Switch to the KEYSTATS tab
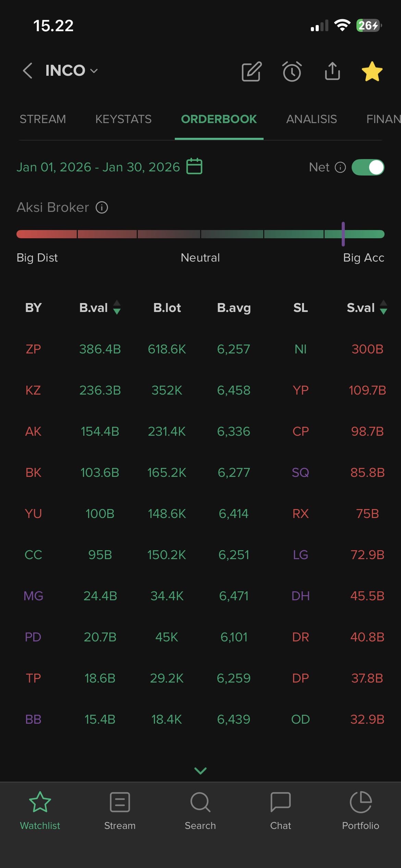401x868 pixels. 123,119
